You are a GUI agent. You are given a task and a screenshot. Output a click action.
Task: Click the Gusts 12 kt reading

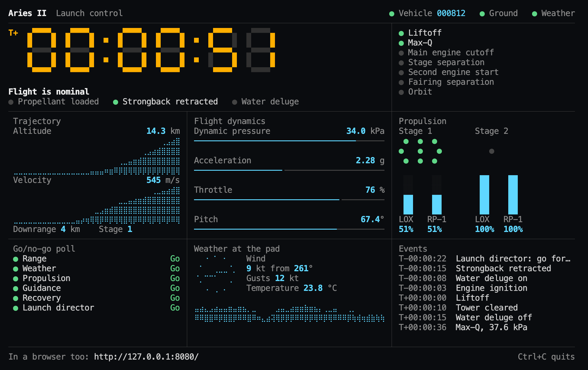point(273,278)
